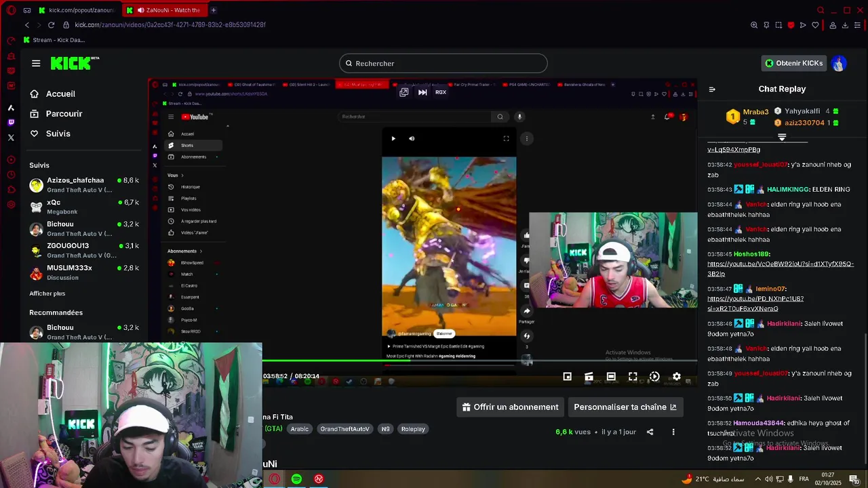
Task: Click the Obtenir KICKs button
Action: [x=794, y=63]
